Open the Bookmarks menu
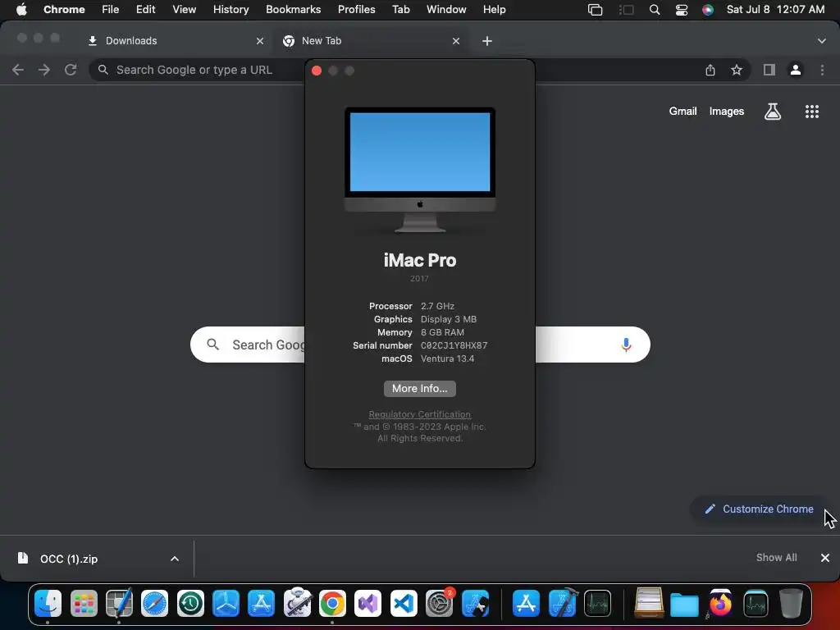840x630 pixels. pyautogui.click(x=293, y=10)
